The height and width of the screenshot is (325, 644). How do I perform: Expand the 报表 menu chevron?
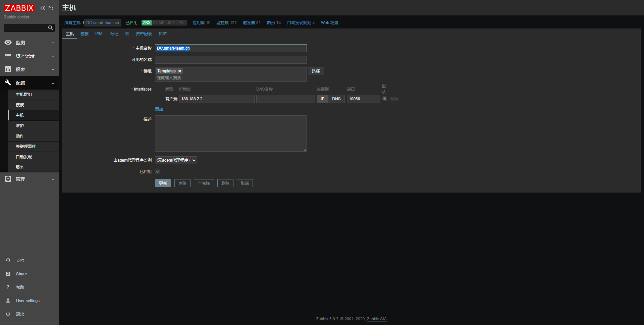coord(53,70)
